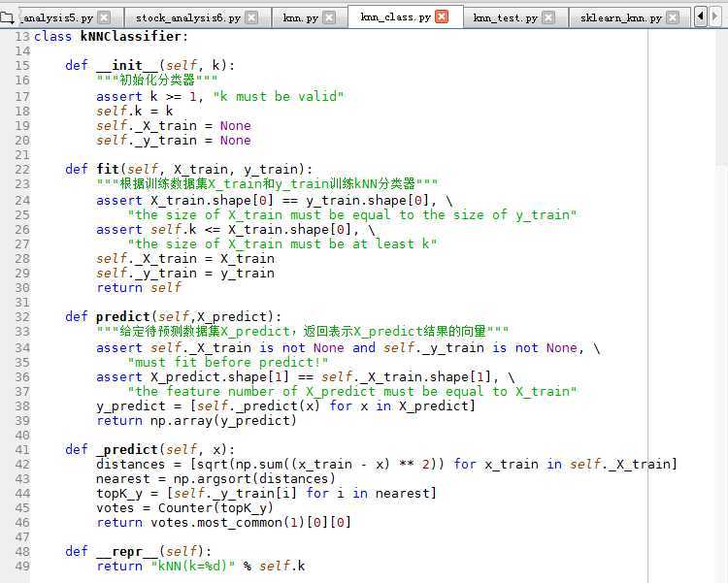
Task: Close the stock_analysis6.py tab
Action: coord(251,17)
